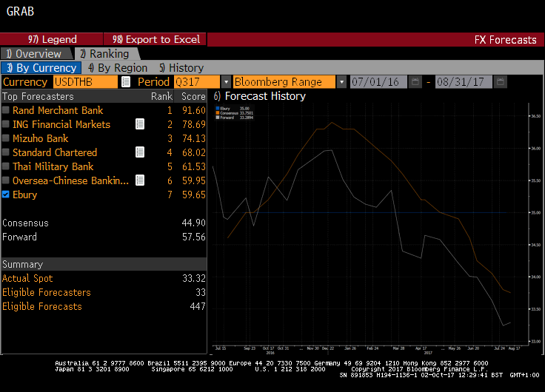Click the 08/31/17 end date field
The image size is (545, 392).
464,82
